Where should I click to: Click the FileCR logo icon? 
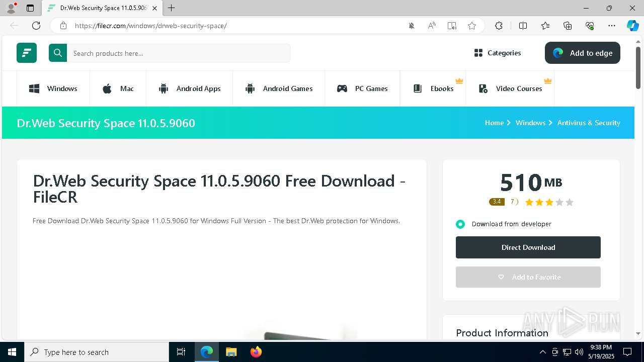[x=27, y=53]
